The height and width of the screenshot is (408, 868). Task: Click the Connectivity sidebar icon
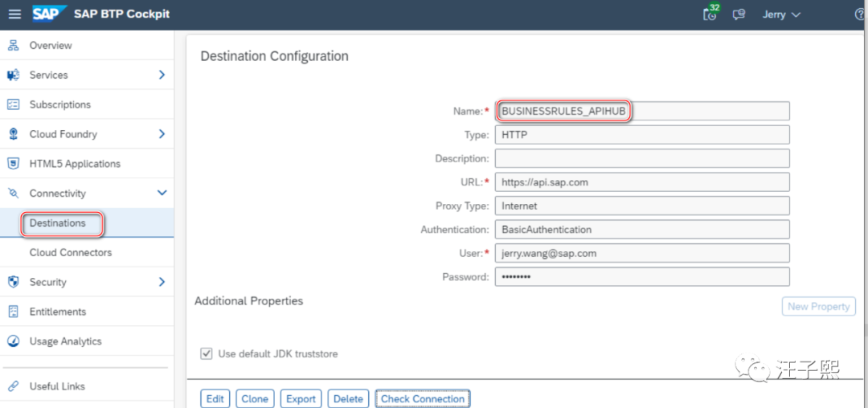[x=14, y=194]
